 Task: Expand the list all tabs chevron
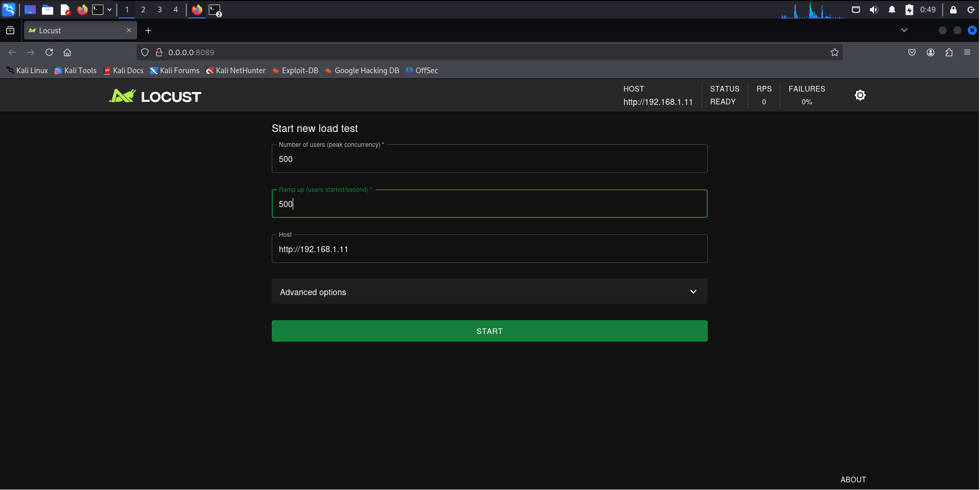pos(904,30)
